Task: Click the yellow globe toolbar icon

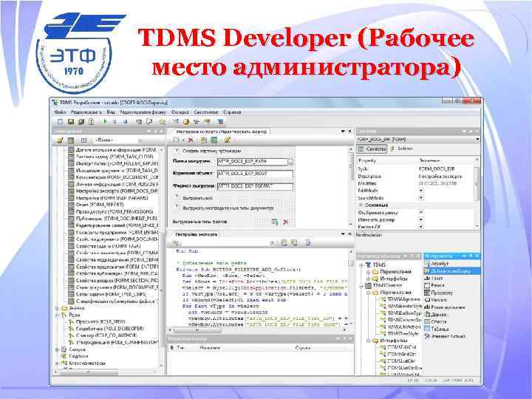Action: click(186, 121)
